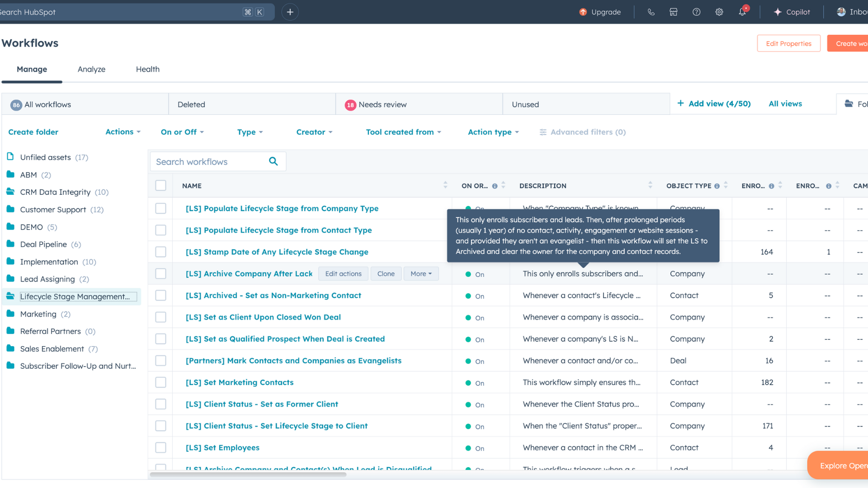Viewport: 868px width, 488px height.
Task: Open the Needs review view tab
Action: (382, 104)
